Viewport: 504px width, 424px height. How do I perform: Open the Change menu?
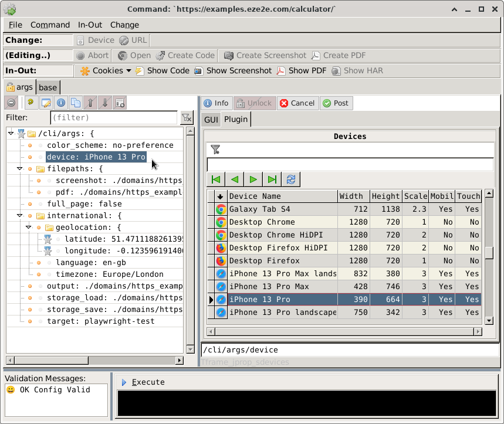point(125,25)
